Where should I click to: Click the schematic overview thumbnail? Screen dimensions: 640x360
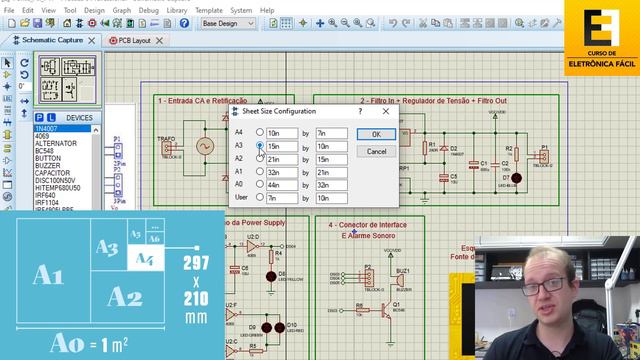click(x=68, y=79)
